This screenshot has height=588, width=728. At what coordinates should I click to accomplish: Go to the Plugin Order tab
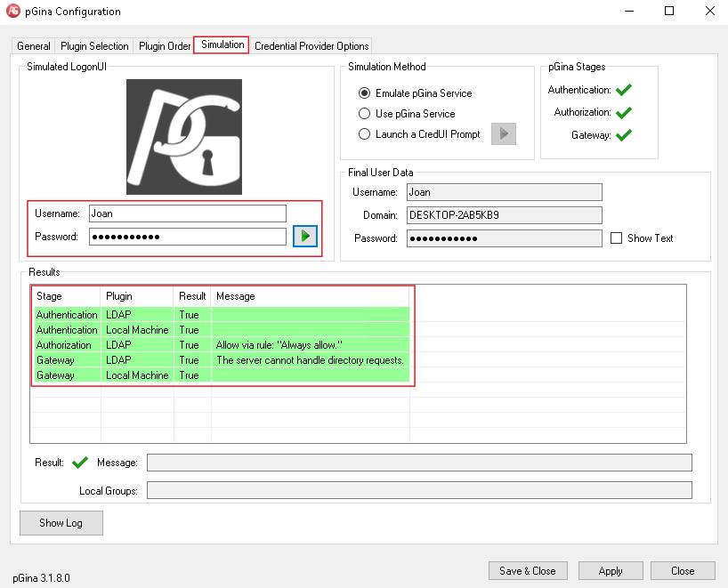click(x=165, y=46)
